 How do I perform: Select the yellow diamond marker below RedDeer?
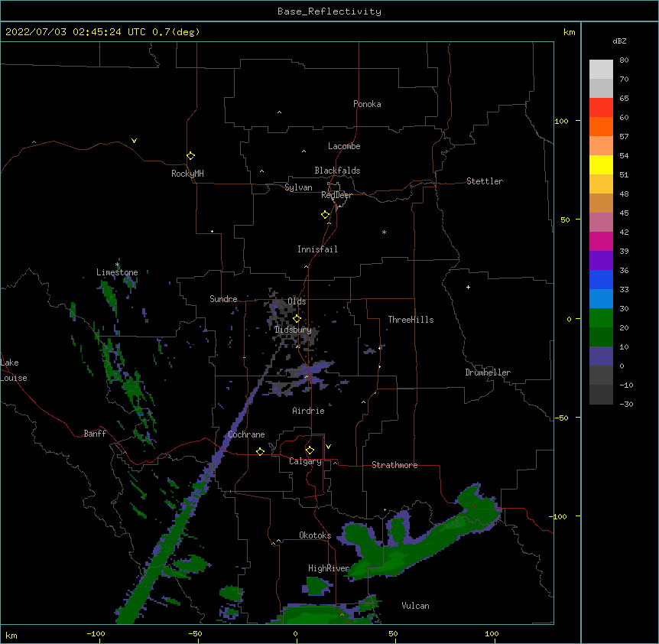[x=325, y=215]
